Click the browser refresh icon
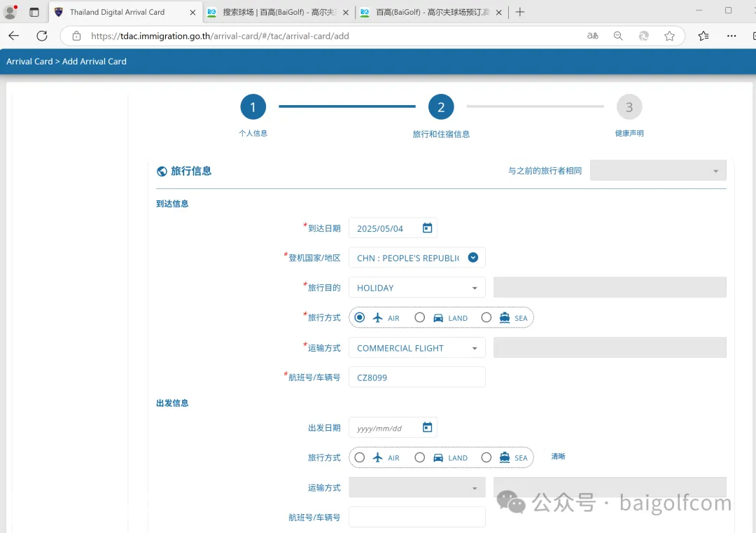Image resolution: width=756 pixels, height=533 pixels. tap(42, 36)
